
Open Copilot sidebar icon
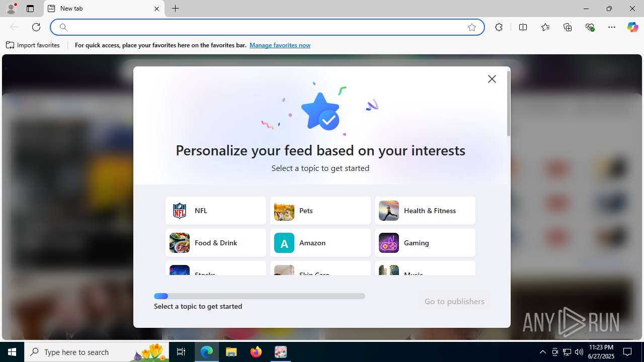click(632, 27)
